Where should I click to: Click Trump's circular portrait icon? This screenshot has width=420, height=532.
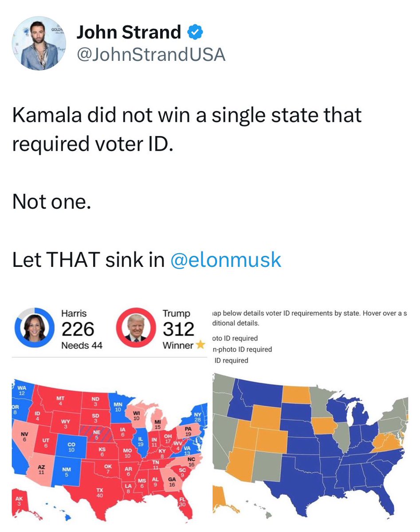click(x=136, y=329)
